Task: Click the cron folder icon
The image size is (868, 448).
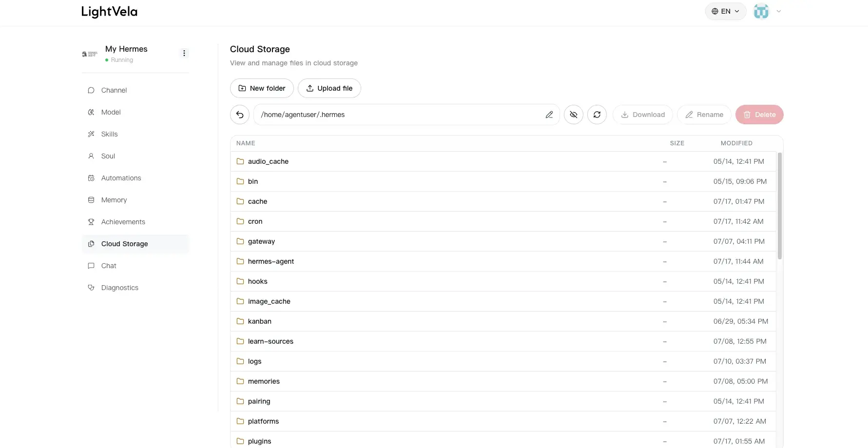Action: point(240,221)
